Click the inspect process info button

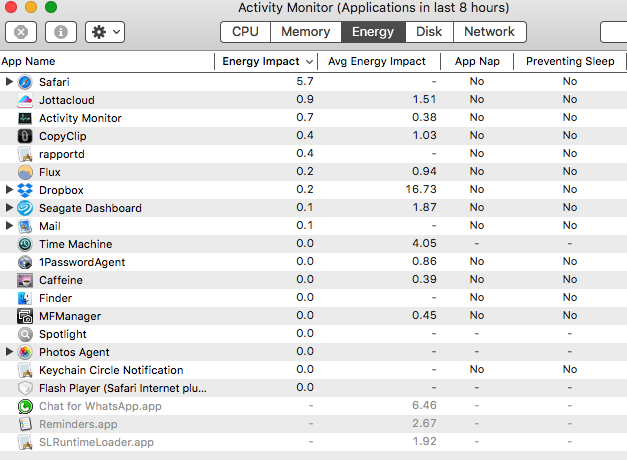pyautogui.click(x=61, y=32)
